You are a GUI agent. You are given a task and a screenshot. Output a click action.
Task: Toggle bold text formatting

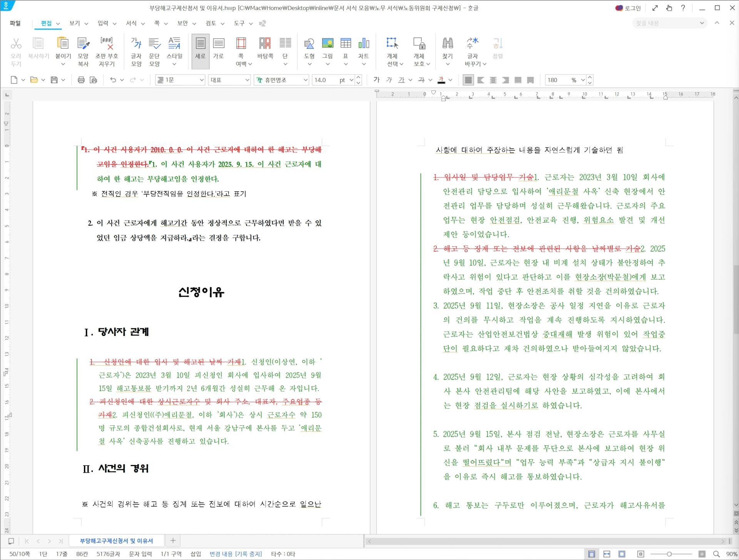pos(376,80)
